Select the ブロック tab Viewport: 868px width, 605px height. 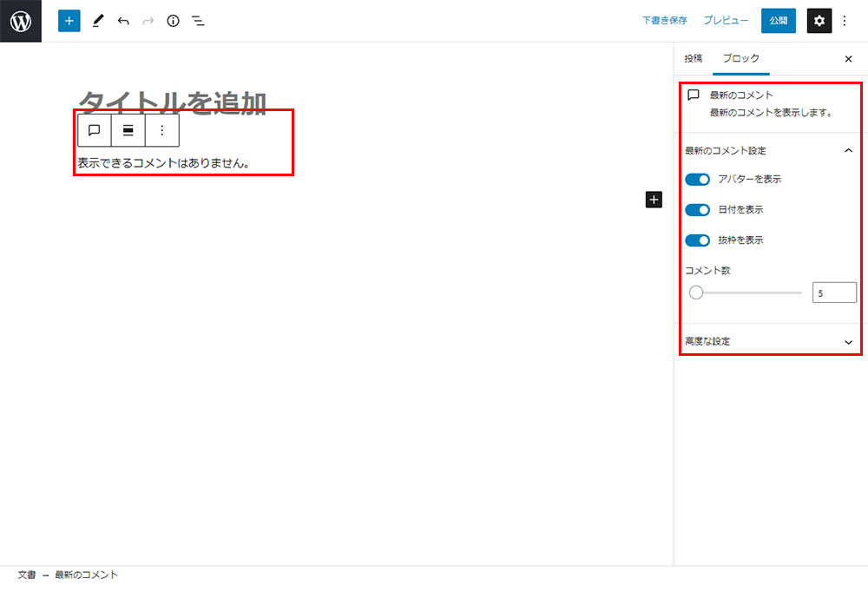coord(740,58)
